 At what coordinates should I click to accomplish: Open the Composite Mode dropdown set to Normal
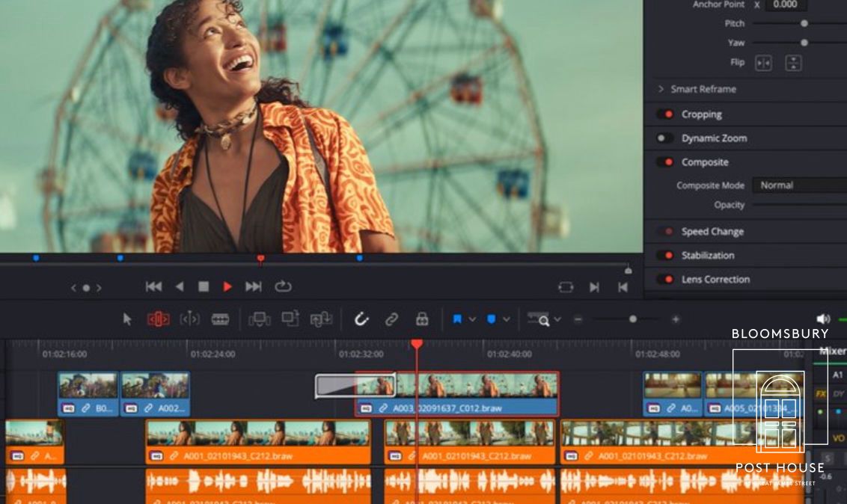point(795,185)
